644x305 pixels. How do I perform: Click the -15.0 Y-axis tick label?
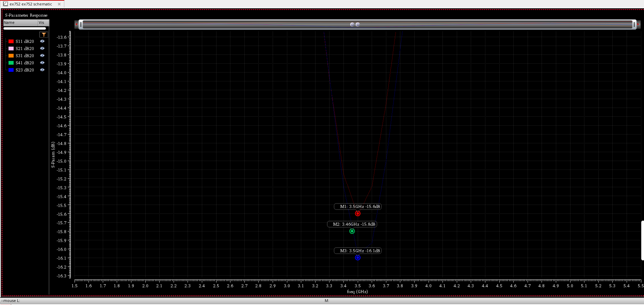[61, 161]
